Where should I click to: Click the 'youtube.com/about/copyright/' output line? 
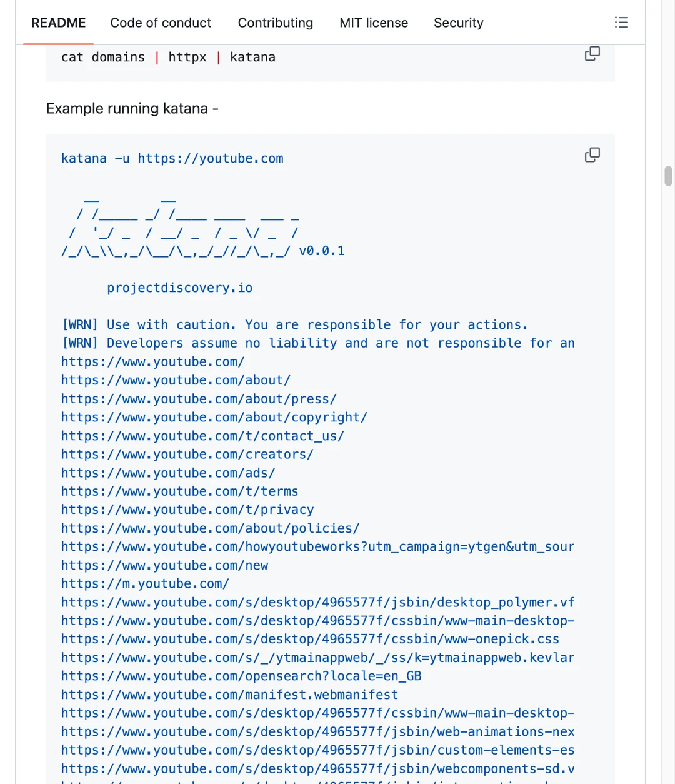pos(214,417)
